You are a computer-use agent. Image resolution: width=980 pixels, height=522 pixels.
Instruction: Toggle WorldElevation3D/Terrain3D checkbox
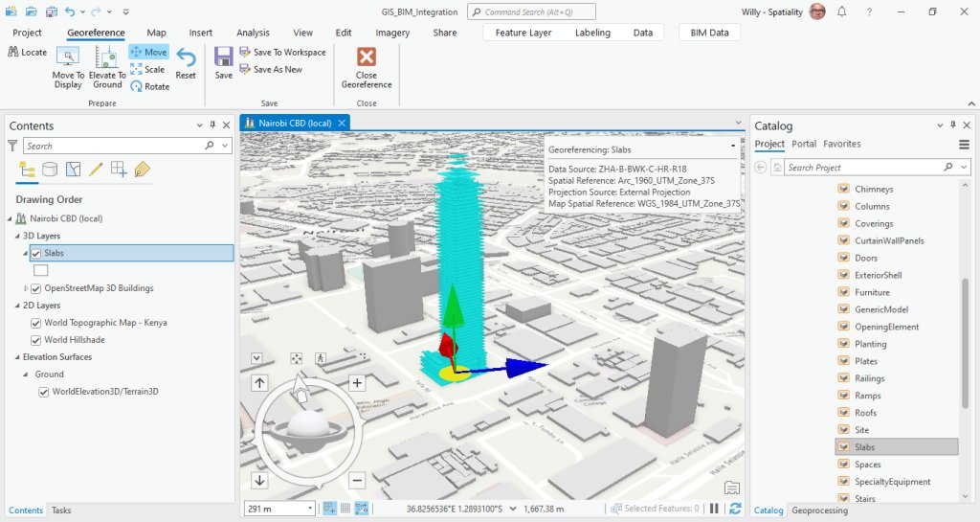point(43,392)
